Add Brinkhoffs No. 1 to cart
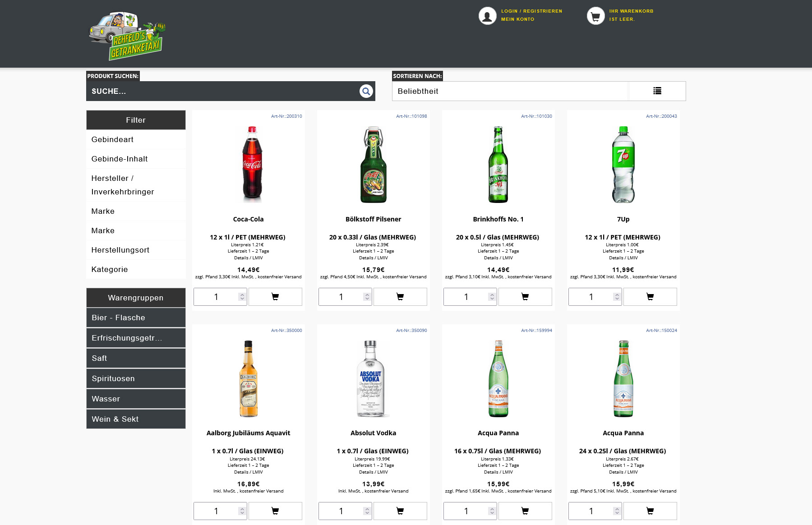The height and width of the screenshot is (525, 812). [525, 297]
